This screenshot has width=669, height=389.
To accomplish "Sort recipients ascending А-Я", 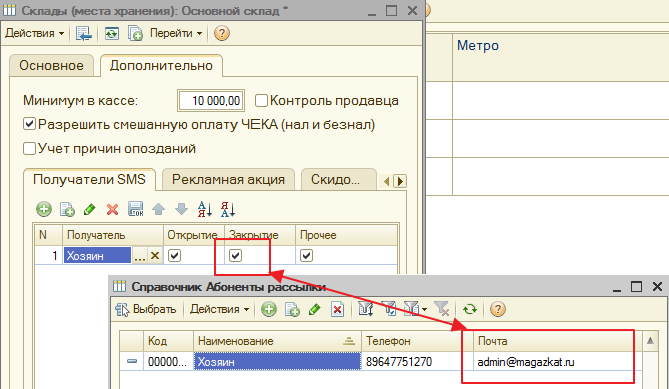I will [205, 209].
